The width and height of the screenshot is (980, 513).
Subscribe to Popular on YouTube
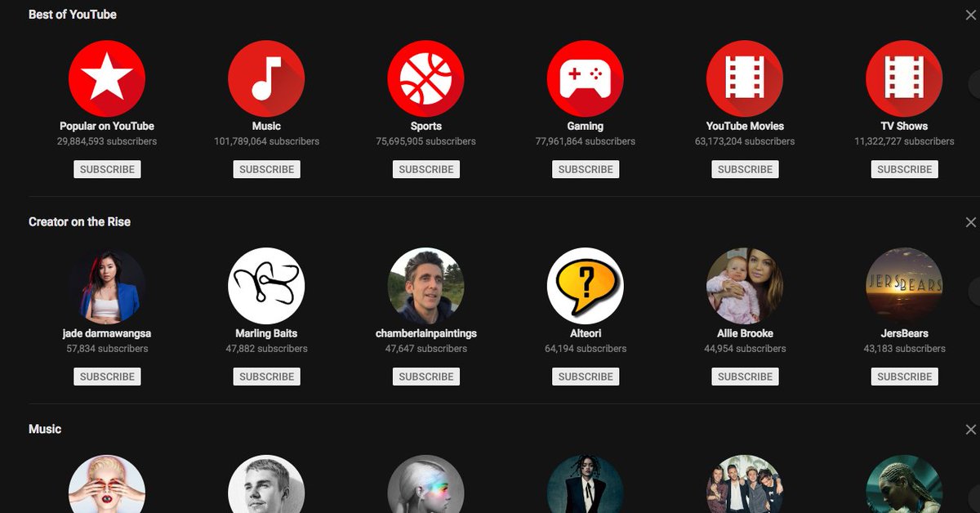click(107, 169)
